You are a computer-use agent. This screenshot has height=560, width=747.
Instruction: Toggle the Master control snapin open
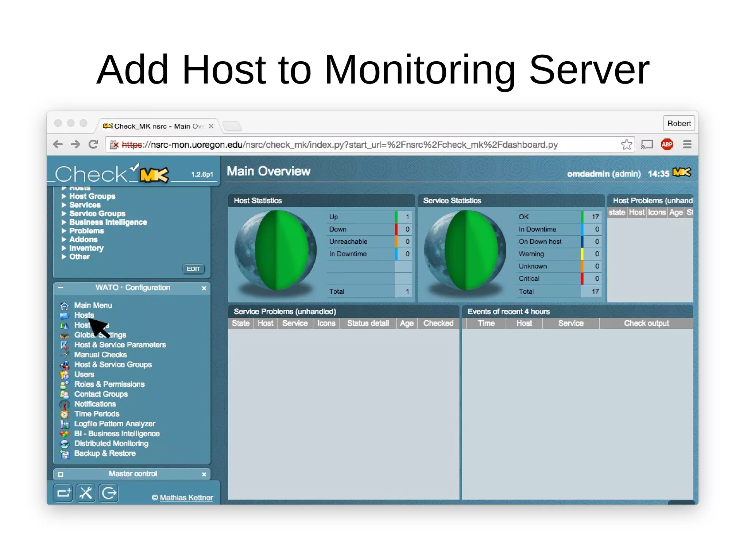click(x=61, y=474)
